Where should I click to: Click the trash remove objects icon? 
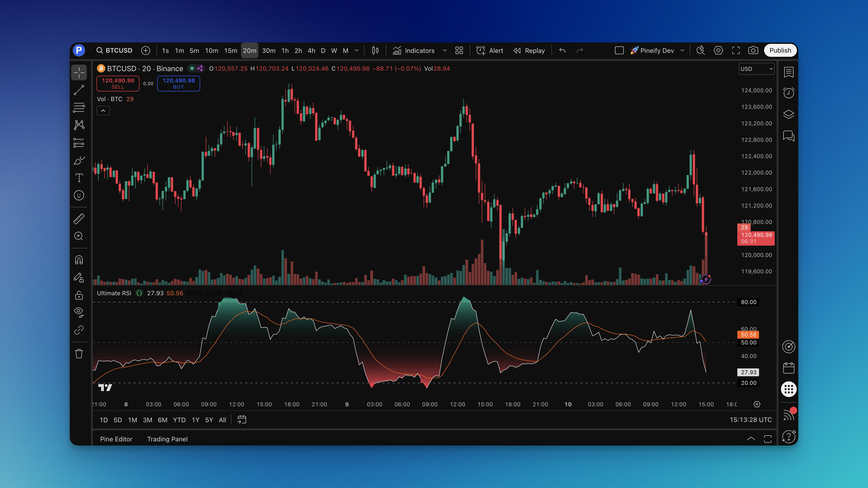click(79, 353)
